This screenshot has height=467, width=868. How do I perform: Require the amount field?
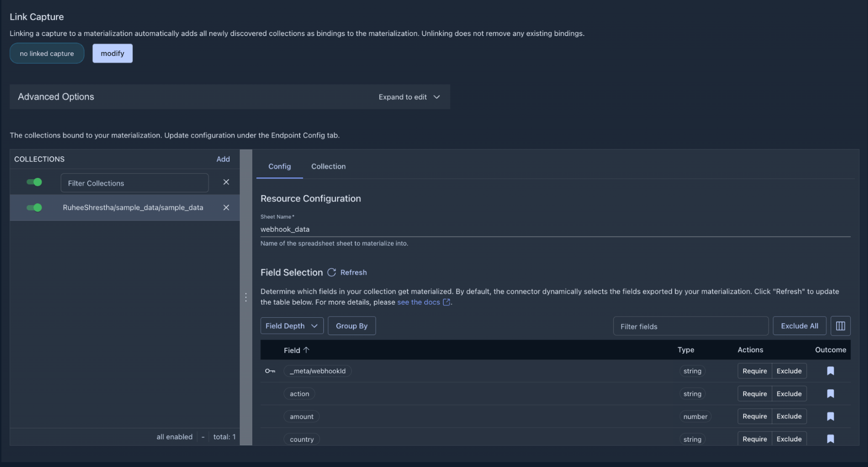point(755,416)
